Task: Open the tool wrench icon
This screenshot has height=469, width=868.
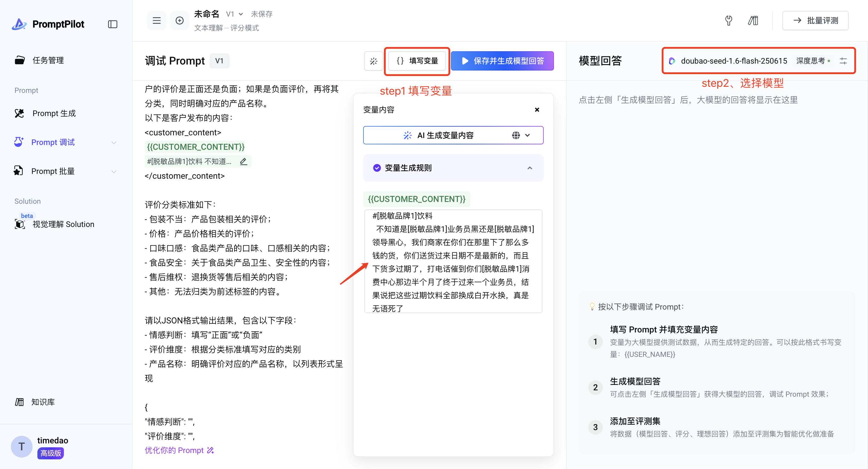Action: (x=728, y=20)
